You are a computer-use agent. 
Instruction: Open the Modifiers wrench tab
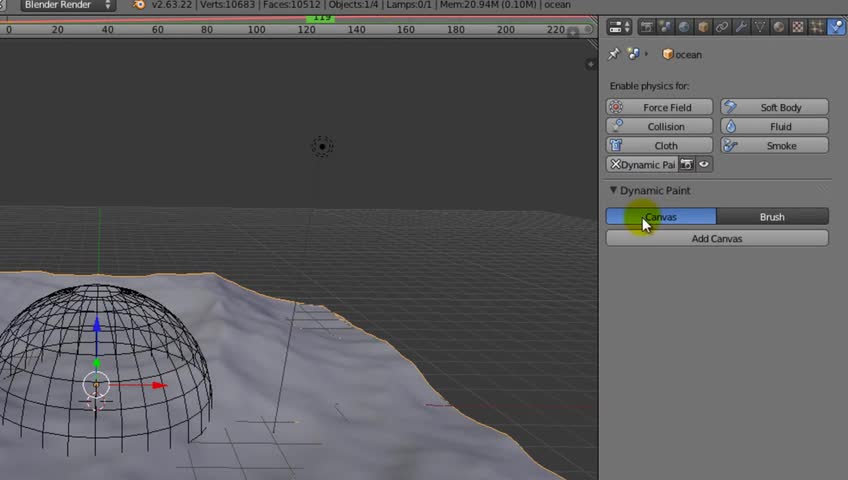[x=741, y=26]
